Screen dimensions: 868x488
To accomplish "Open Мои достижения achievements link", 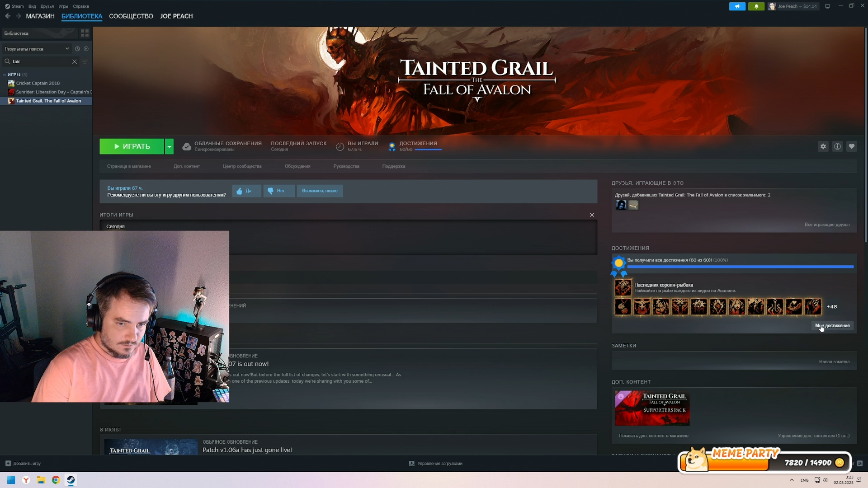I will [832, 325].
